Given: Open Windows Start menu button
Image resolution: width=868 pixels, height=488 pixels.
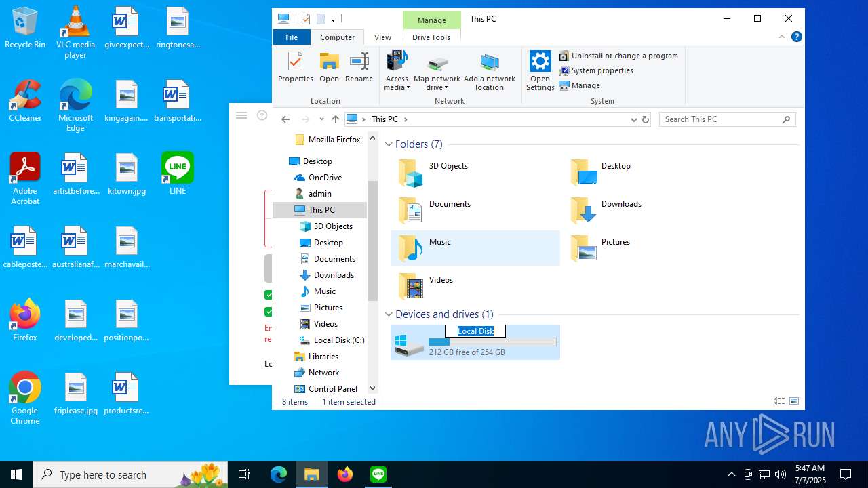Looking at the screenshot, I should [16, 474].
